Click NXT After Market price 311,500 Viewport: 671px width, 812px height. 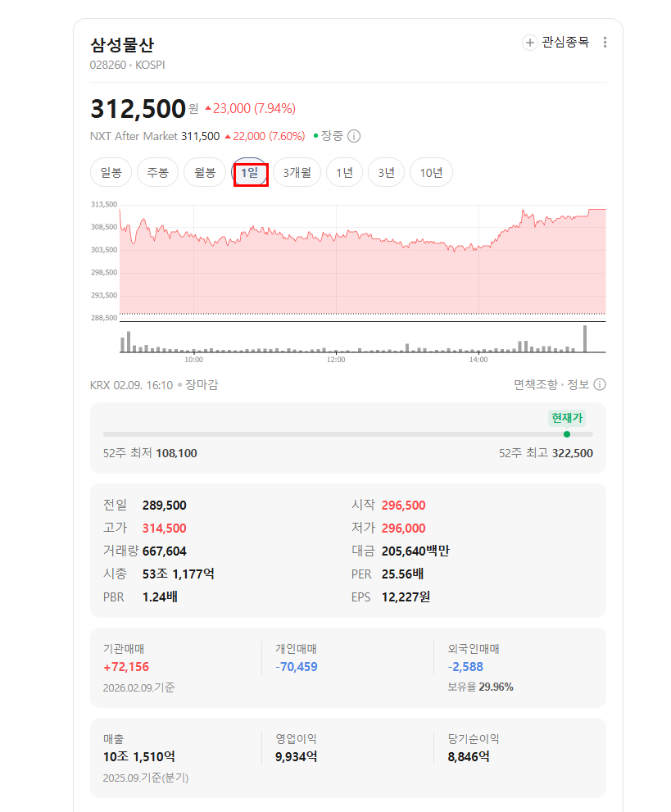click(201, 136)
